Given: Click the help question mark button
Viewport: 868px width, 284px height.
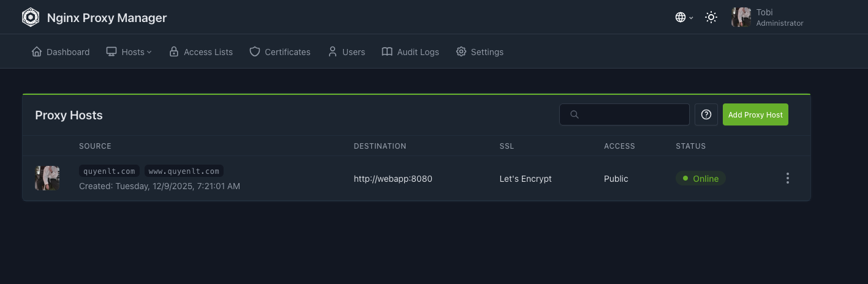Looking at the screenshot, I should point(706,114).
